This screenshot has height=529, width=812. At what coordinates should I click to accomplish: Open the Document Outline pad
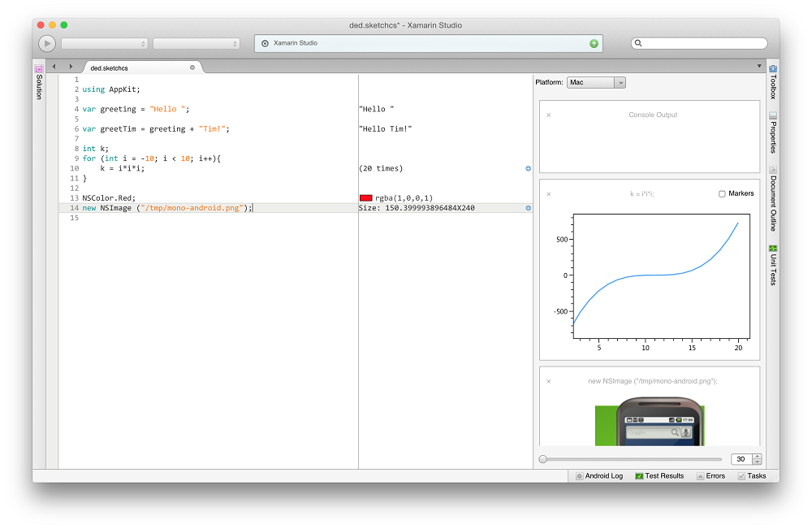coord(773,198)
